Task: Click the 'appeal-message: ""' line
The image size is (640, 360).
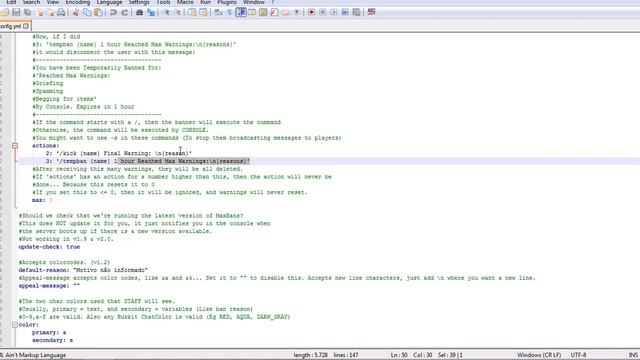Action: [49, 286]
